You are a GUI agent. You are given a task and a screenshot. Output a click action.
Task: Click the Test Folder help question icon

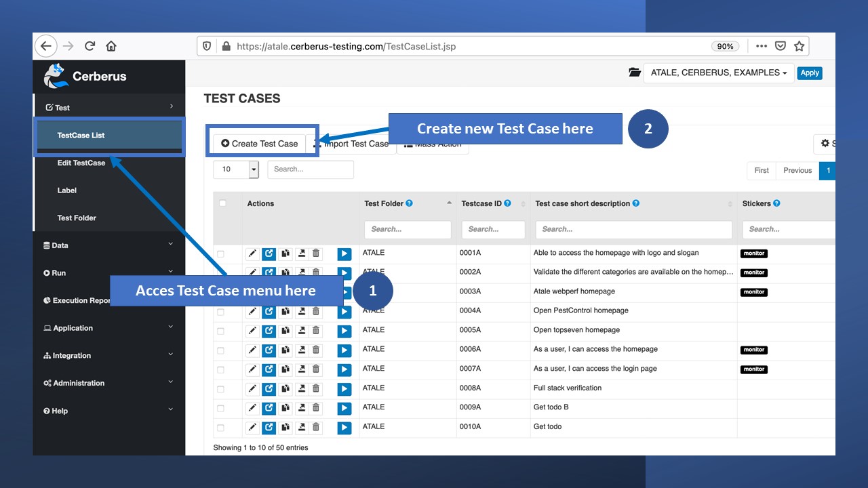pyautogui.click(x=409, y=203)
